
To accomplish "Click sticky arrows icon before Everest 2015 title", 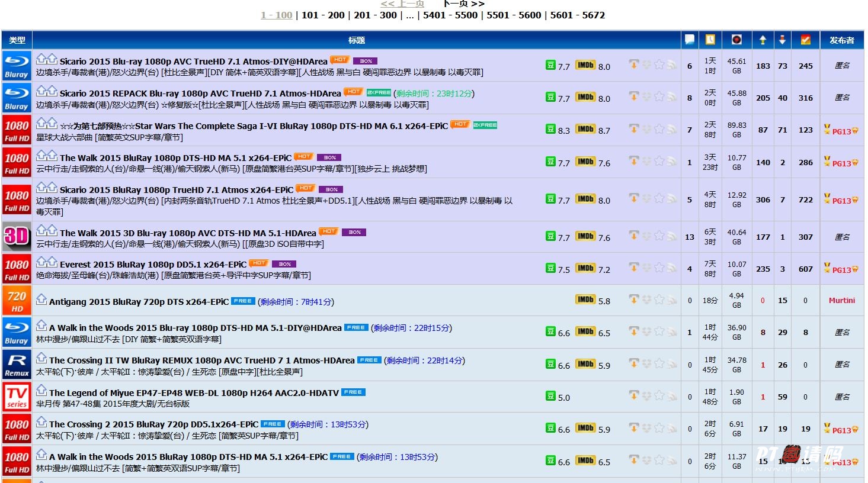I will tap(47, 262).
